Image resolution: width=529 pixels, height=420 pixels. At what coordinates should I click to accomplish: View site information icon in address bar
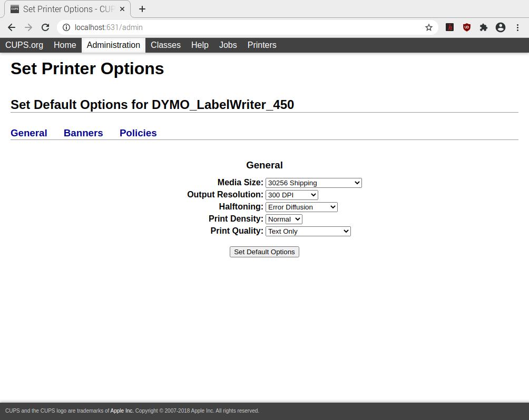click(x=66, y=27)
